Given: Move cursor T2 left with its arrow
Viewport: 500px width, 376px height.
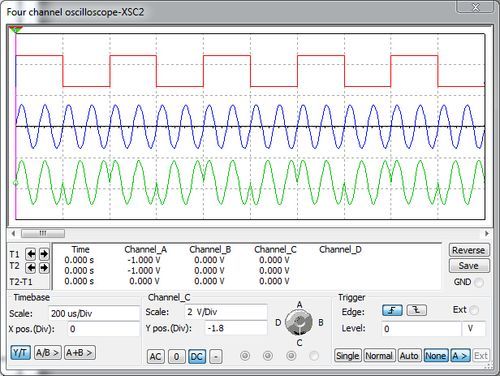Looking at the screenshot, I should (x=31, y=267).
